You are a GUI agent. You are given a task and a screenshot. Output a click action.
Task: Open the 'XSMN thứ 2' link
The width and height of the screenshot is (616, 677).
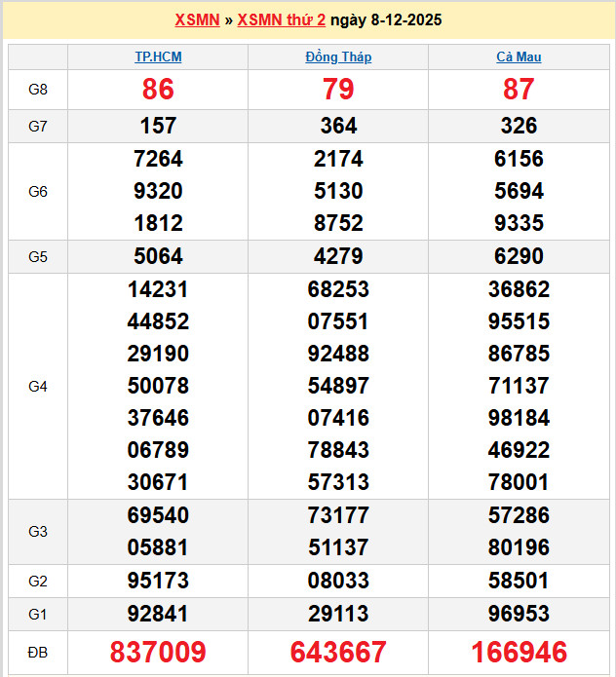[282, 19]
